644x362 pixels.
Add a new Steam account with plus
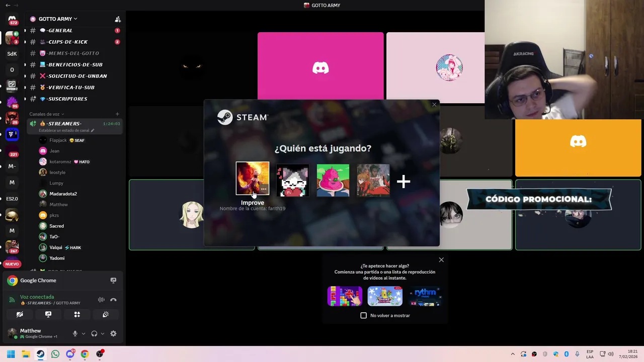point(404,182)
